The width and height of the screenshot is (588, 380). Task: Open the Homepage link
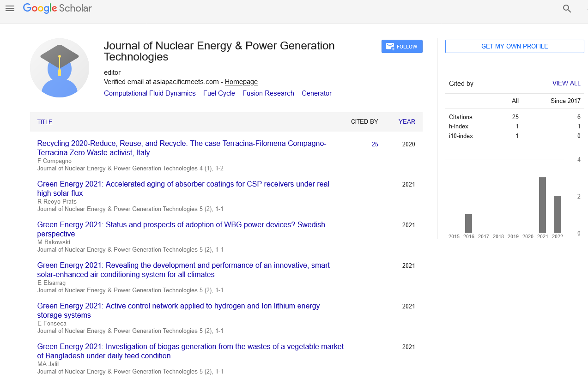tap(241, 82)
